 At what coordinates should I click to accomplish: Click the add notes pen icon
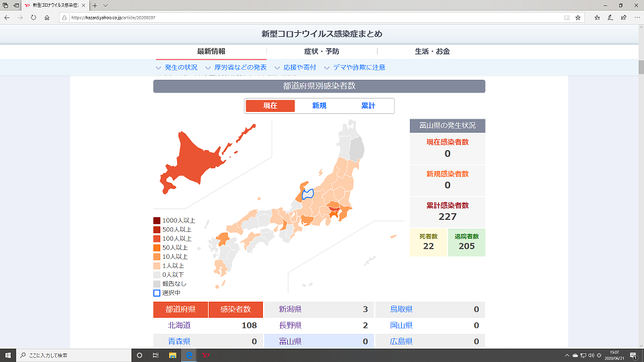(610, 17)
